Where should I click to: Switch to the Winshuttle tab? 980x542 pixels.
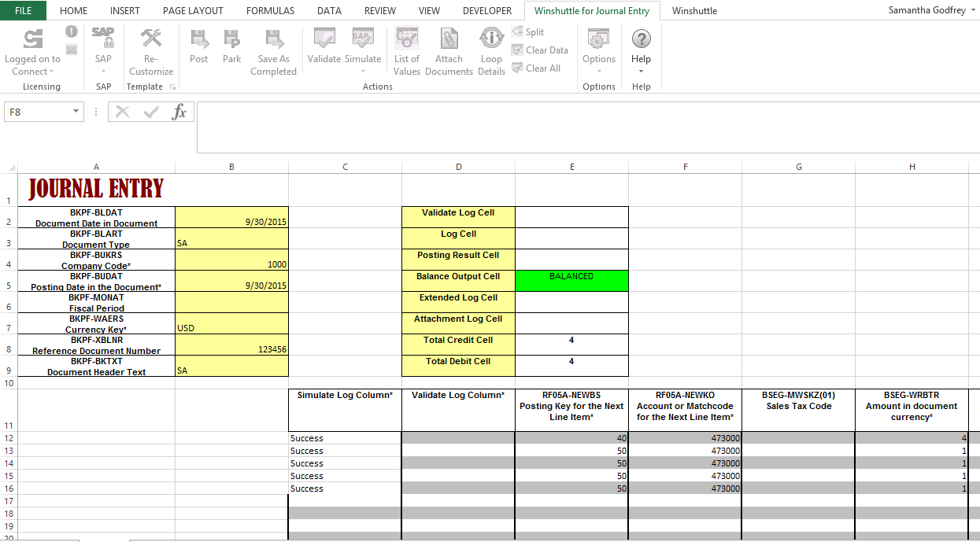click(694, 10)
